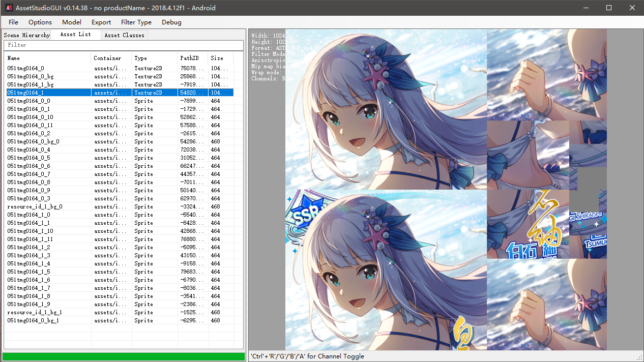The image size is (644, 362).
Task: Select the 051tmg0164_0_bg_0 sprite row
Action: pos(120,141)
